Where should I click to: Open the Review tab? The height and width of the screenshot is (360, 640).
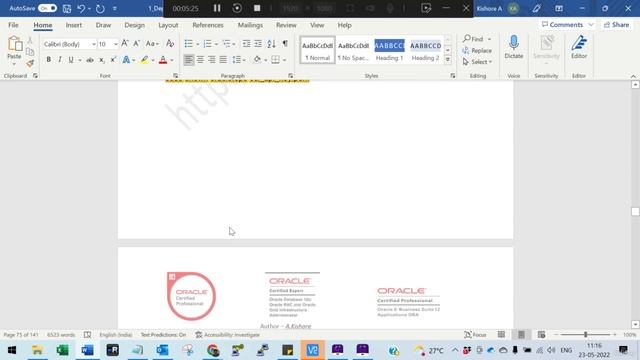click(x=286, y=25)
